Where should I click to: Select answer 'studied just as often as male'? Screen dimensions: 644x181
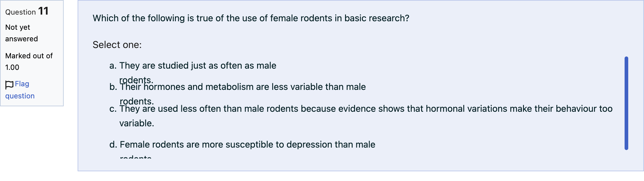198,66
